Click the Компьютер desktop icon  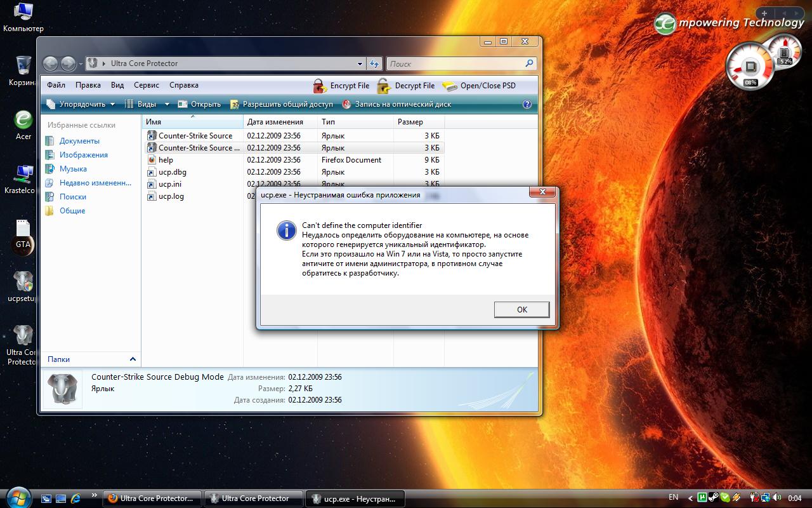(23, 18)
